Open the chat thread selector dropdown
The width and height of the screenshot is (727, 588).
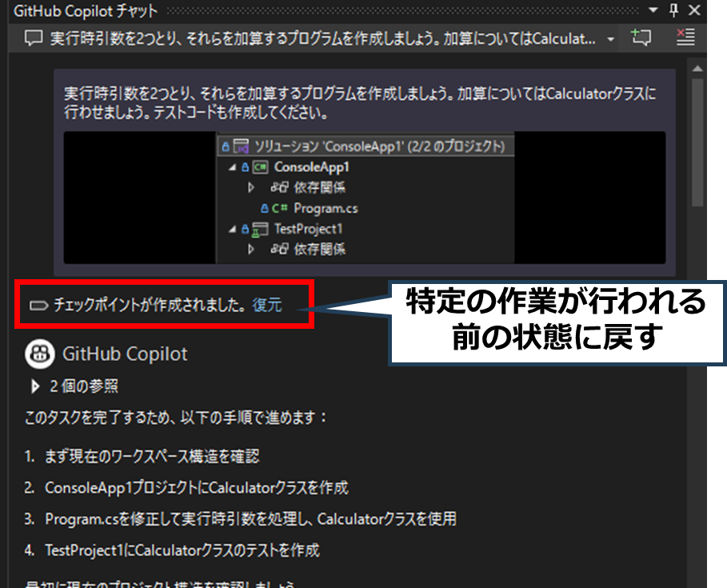point(612,38)
